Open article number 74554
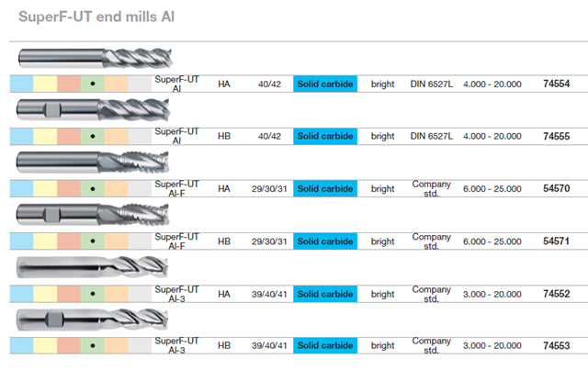The image size is (588, 381). (556, 84)
